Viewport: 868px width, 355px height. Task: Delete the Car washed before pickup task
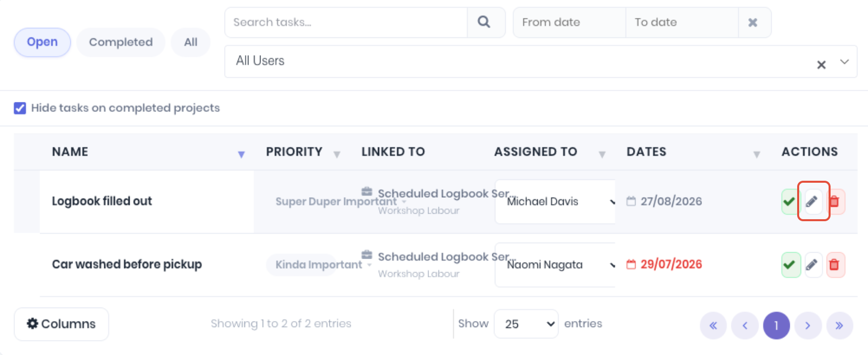(836, 265)
